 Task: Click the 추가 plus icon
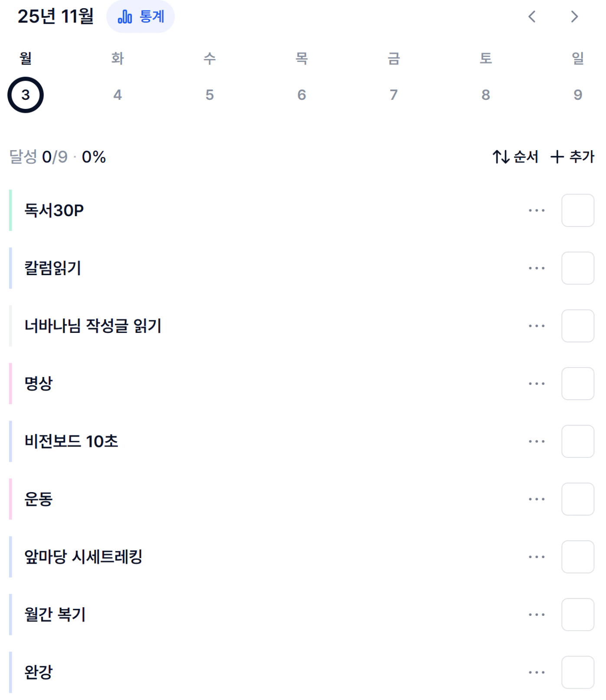click(557, 157)
